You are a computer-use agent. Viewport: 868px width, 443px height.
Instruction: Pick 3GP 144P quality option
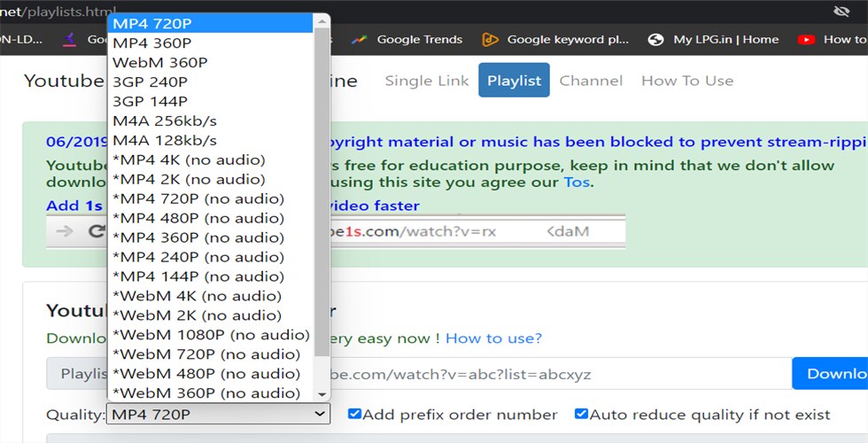tap(211, 101)
